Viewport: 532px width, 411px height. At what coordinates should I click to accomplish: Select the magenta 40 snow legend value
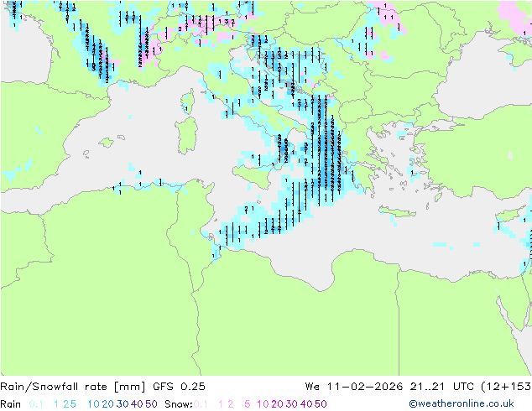(306, 404)
